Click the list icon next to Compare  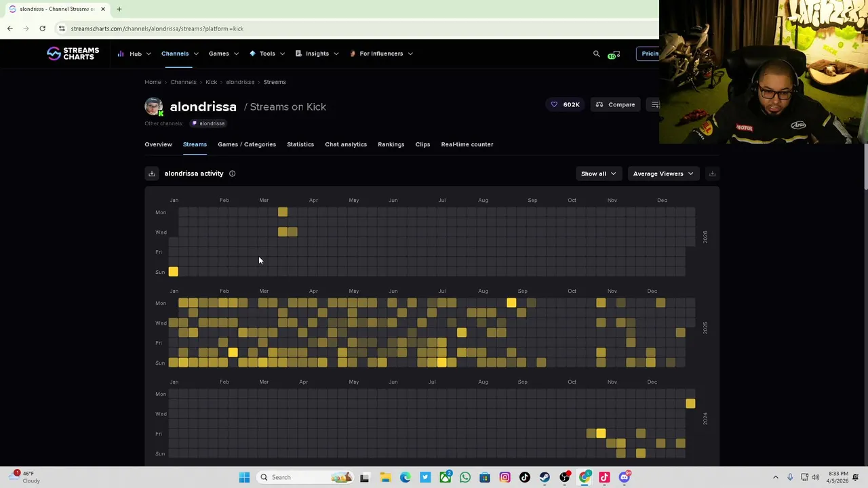[x=654, y=104]
